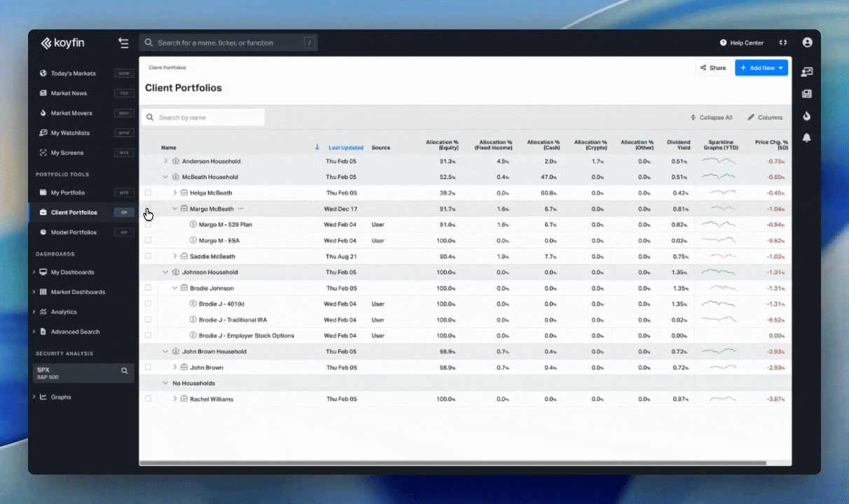The width and height of the screenshot is (849, 504).
Task: Click the notifications bell icon
Action: (806, 138)
